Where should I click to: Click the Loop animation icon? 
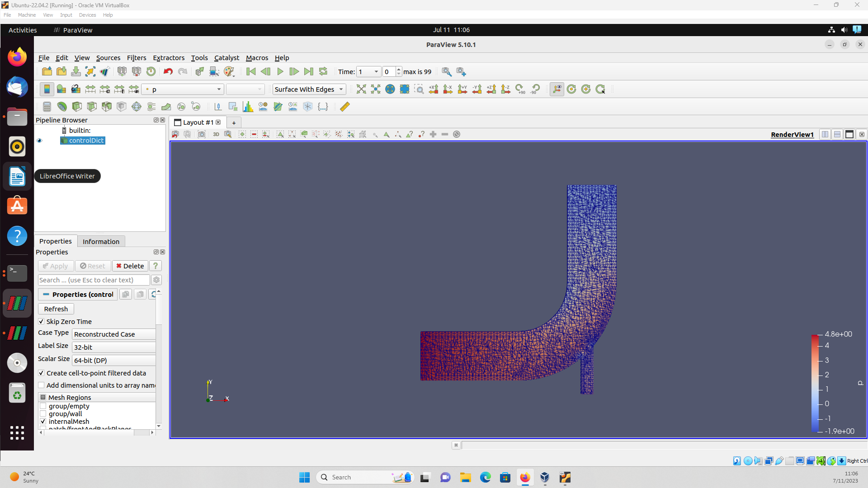[323, 71]
